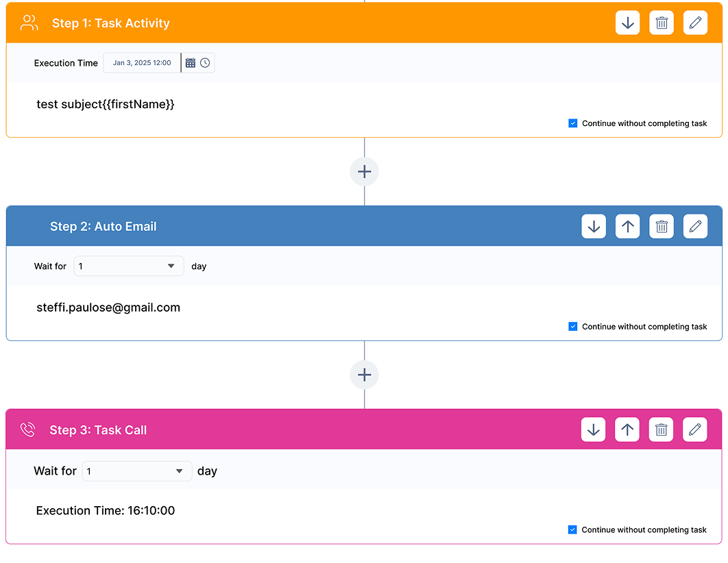This screenshot has height=563, width=728.
Task: Add a step between Task Activity and Auto Email
Action: click(x=364, y=171)
